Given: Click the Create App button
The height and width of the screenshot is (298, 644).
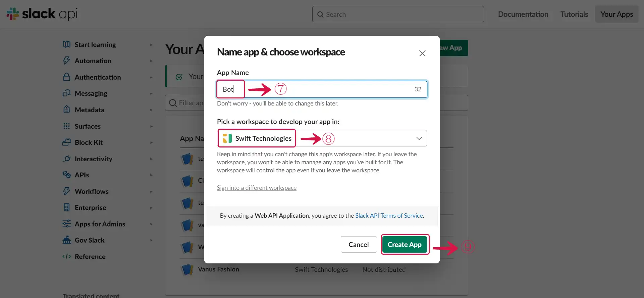Looking at the screenshot, I should (x=405, y=244).
